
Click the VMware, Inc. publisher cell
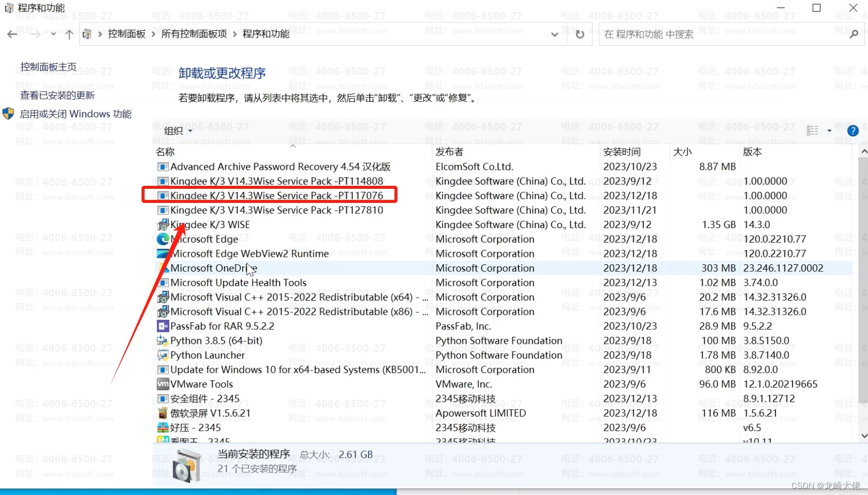tap(464, 384)
